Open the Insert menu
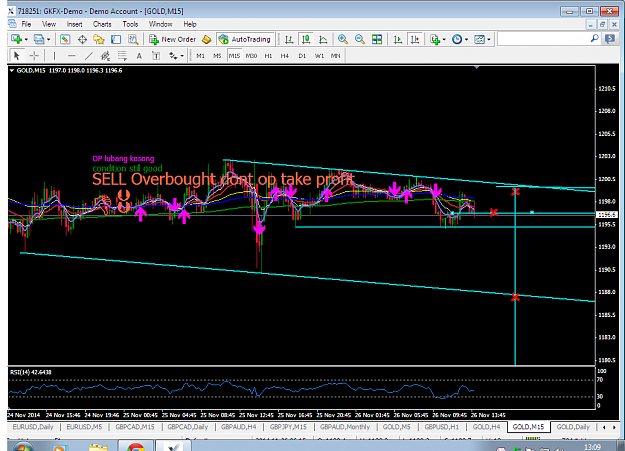Screen dimensions: 625x451 (x=74, y=24)
